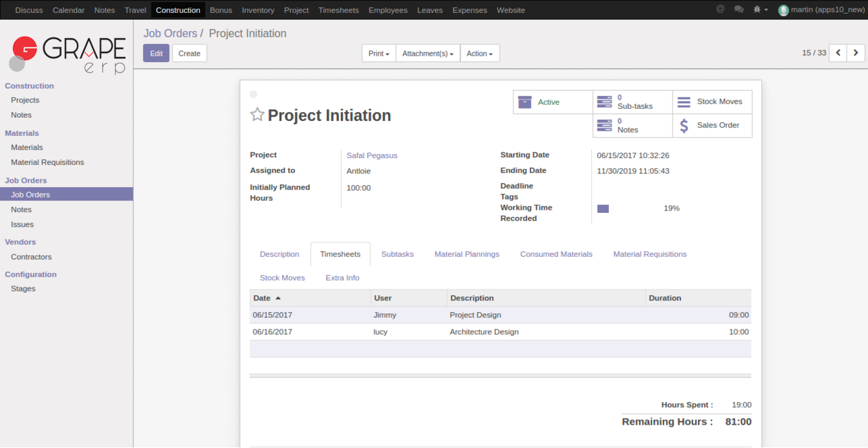Open Sub-tasks stat button icon
This screenshot has height=448, width=868.
click(604, 102)
